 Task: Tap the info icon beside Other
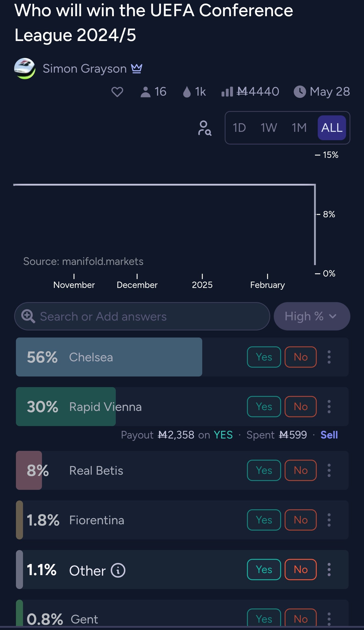tap(118, 570)
